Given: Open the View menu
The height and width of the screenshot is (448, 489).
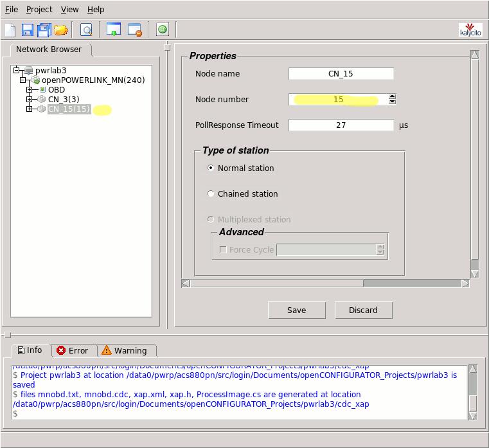Looking at the screenshot, I should click(69, 10).
